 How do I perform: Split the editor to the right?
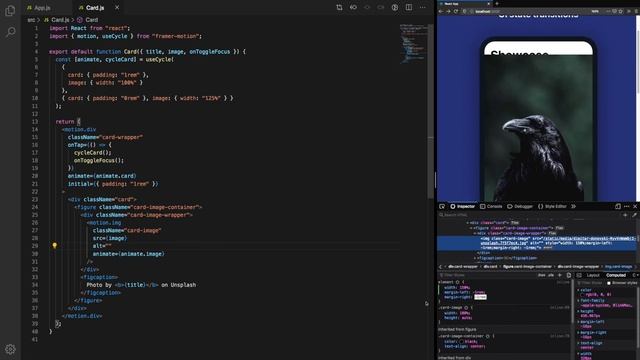click(x=409, y=7)
